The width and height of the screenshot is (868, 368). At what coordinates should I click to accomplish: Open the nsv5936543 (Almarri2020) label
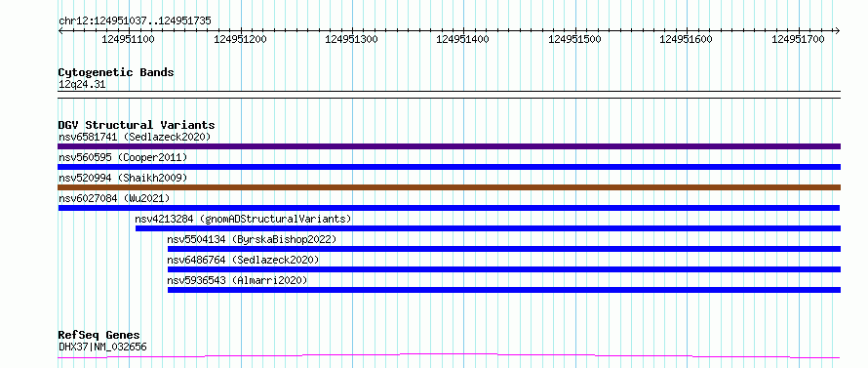[237, 280]
